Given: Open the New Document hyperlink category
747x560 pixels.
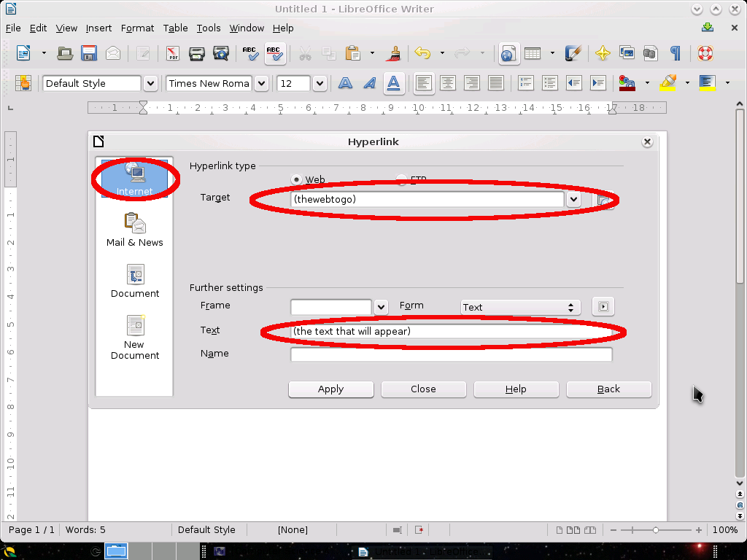Looking at the screenshot, I should 134,335.
